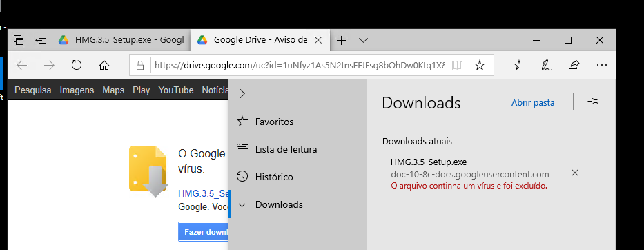Switch to HMG.3.5_Setup.exe tab
Viewport: 644px width, 250px height.
tap(121, 40)
